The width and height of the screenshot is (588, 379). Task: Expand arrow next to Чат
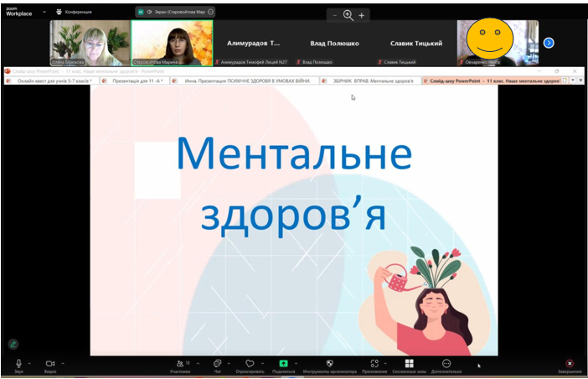click(x=229, y=363)
